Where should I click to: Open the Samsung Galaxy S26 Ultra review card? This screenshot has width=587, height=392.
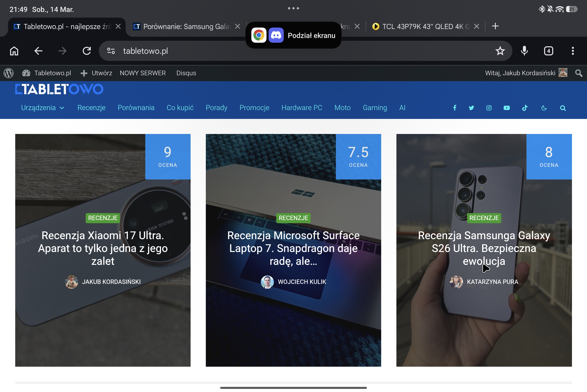[484, 248]
